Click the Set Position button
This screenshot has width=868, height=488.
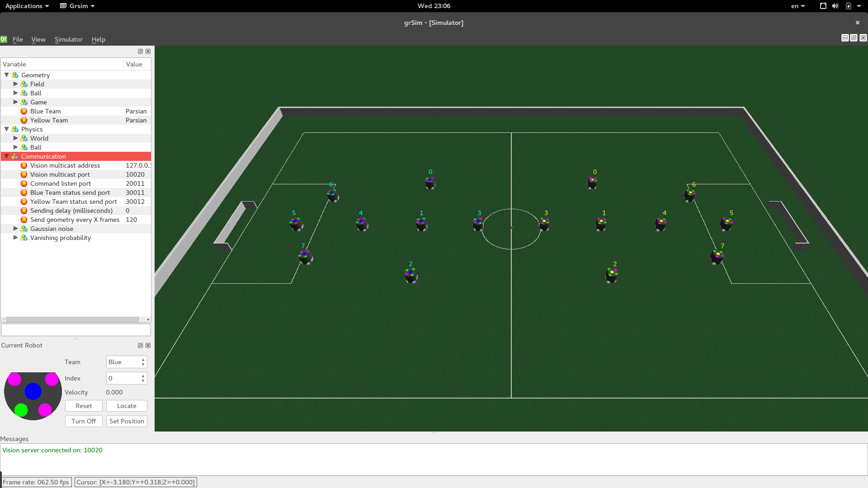point(126,421)
